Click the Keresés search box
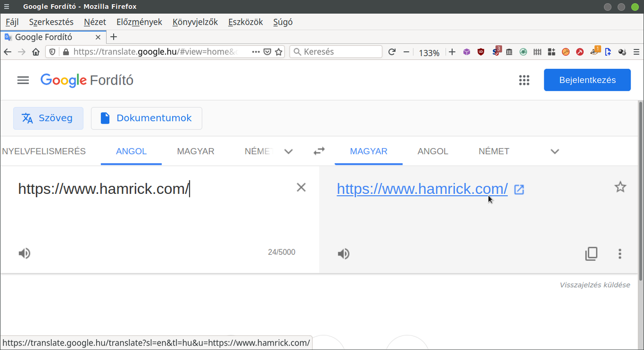 coord(336,52)
